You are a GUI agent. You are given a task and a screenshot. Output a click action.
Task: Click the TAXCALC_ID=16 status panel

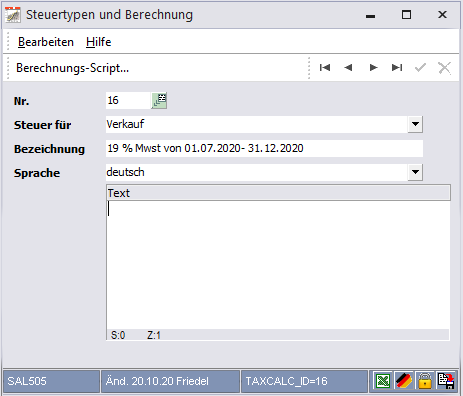point(304,381)
